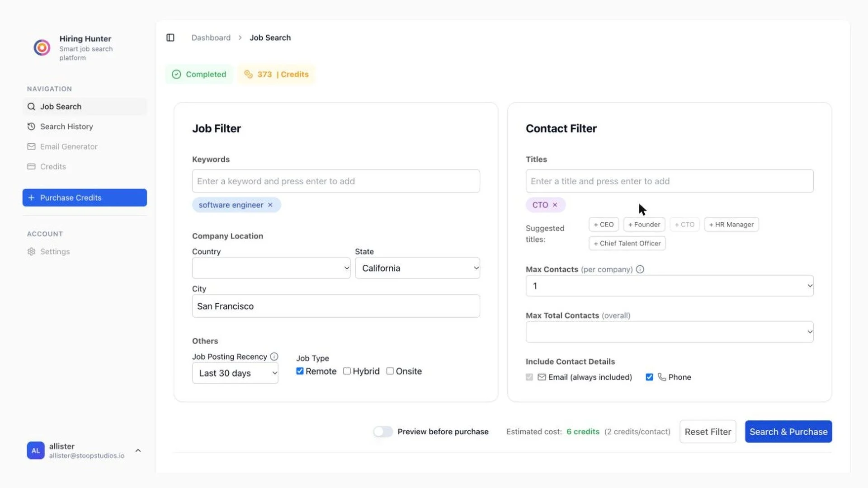Add suggested title HR Manager
The height and width of the screenshot is (488, 868).
(x=731, y=225)
